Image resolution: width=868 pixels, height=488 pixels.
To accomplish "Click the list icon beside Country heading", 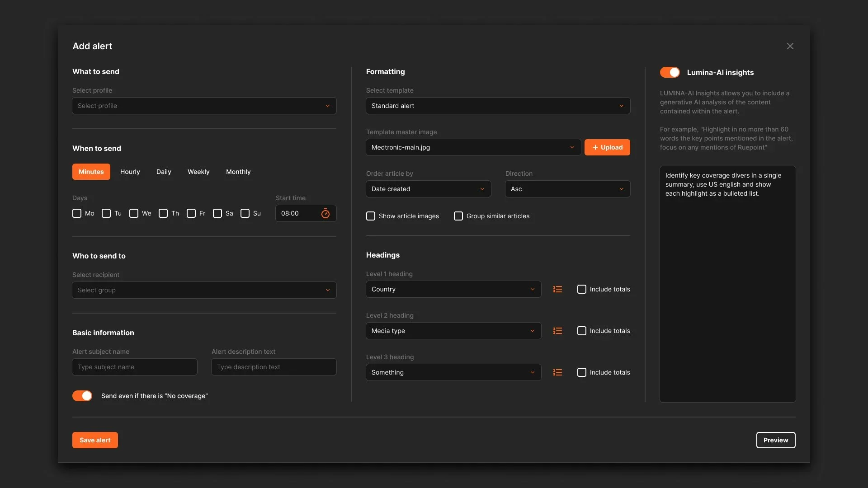I will [557, 289].
